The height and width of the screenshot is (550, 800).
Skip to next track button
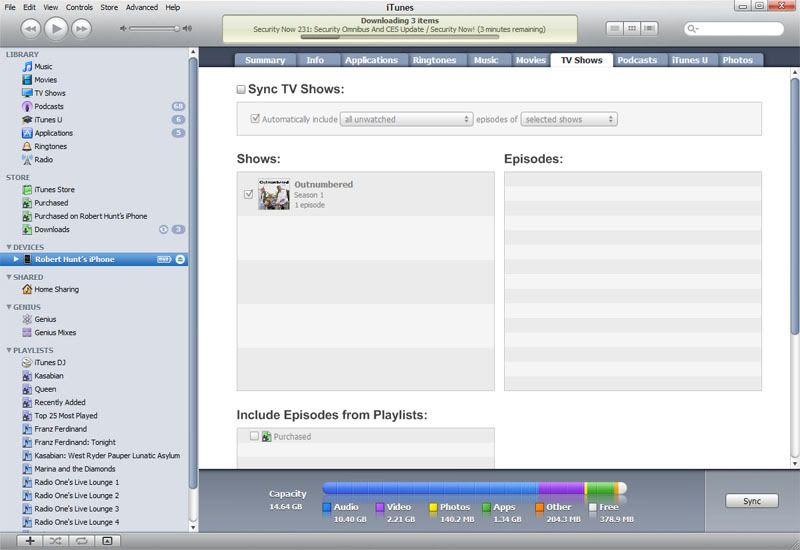(x=82, y=29)
